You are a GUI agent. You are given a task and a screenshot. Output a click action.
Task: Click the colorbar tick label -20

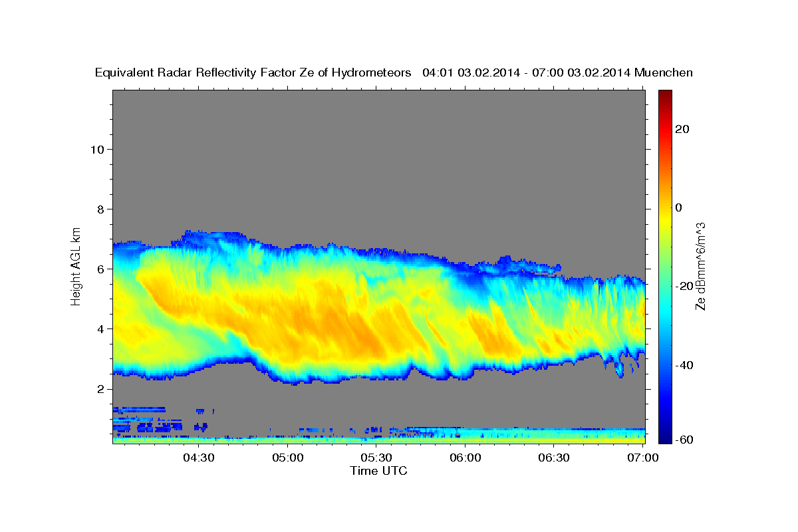coord(685,286)
